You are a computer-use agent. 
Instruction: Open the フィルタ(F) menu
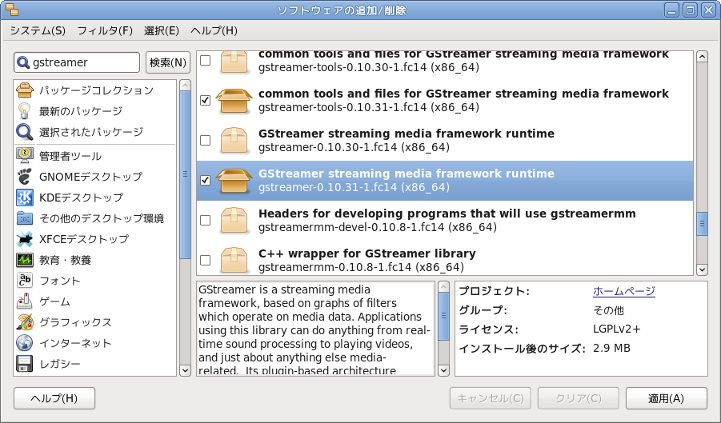coord(105,31)
